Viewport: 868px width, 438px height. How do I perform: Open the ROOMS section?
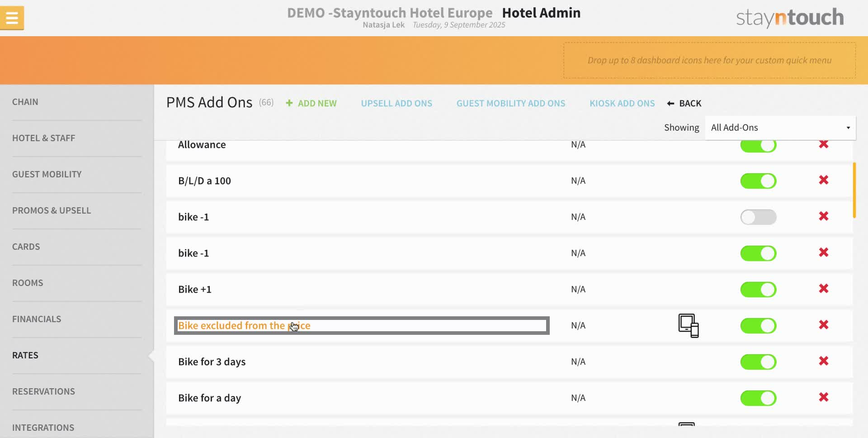pyautogui.click(x=28, y=283)
